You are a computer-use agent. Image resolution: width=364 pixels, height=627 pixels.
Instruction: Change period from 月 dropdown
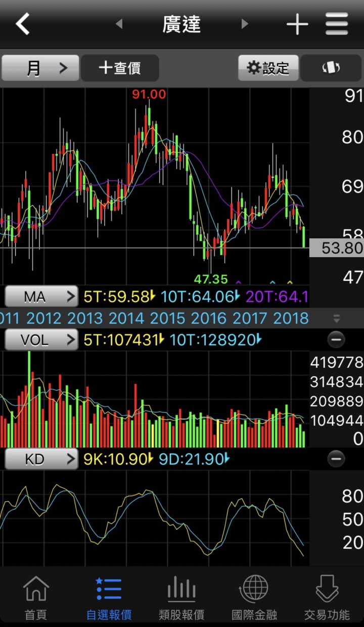40,68
